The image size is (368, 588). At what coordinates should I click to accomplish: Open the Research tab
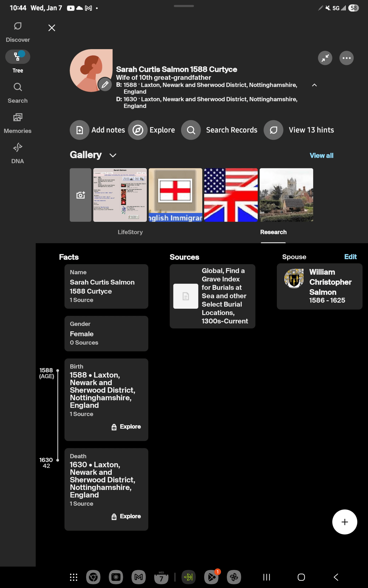point(273,232)
